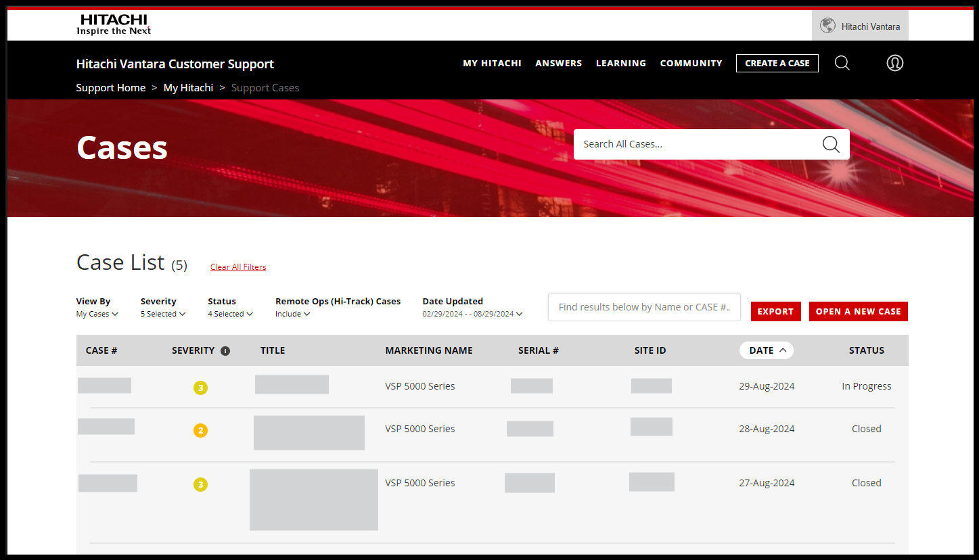This screenshot has height=560, width=979.
Task: Click the MARKETING NAME column header
Action: (x=429, y=350)
